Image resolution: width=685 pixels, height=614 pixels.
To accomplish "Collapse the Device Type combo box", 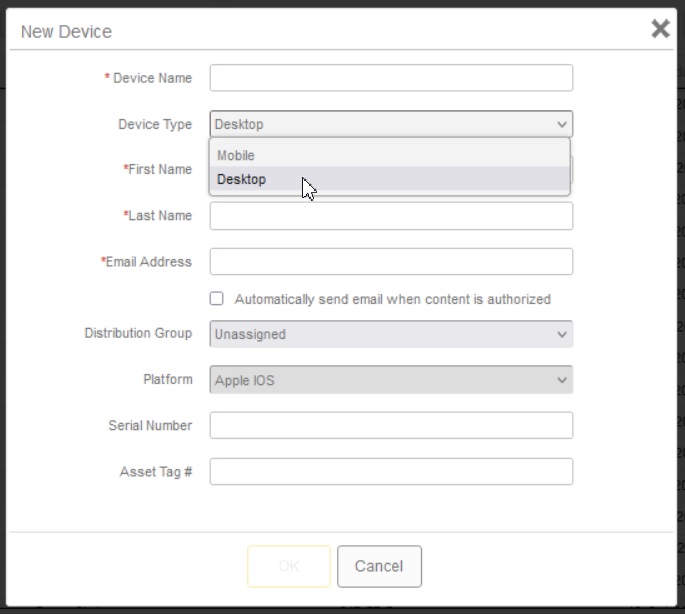I will 391,124.
